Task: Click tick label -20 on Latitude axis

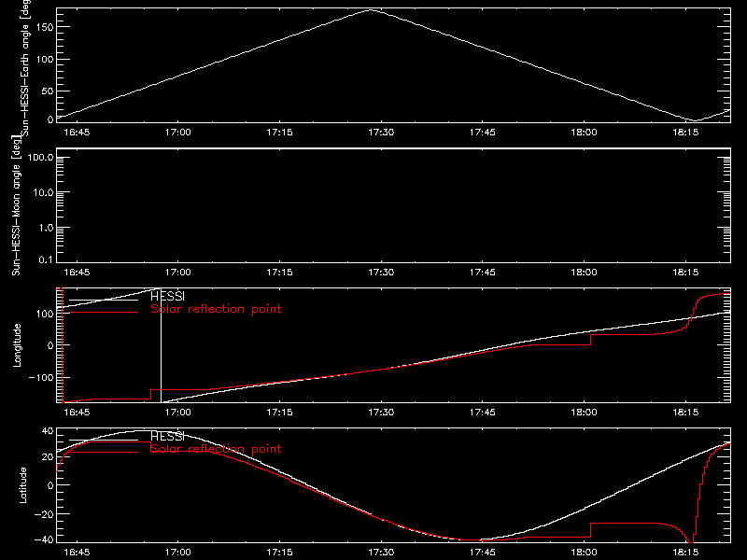Action: (44, 514)
